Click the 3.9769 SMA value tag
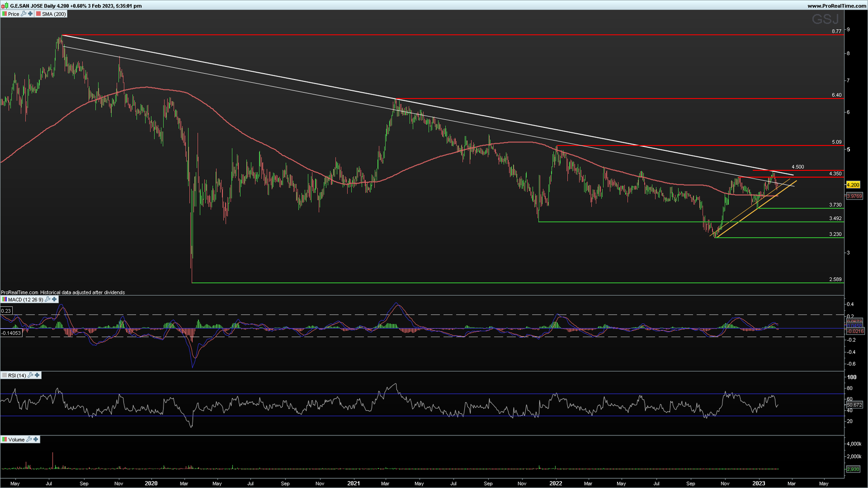The height and width of the screenshot is (488, 868). point(854,196)
